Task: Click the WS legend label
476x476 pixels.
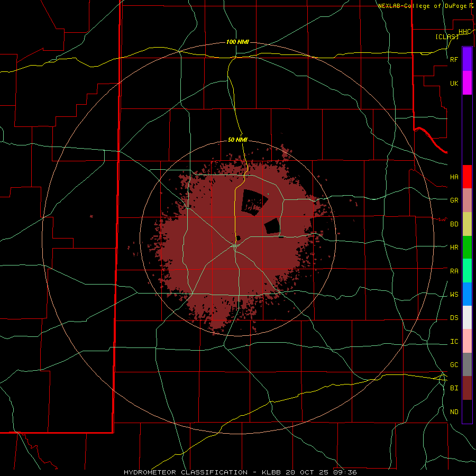Action: [x=454, y=294]
